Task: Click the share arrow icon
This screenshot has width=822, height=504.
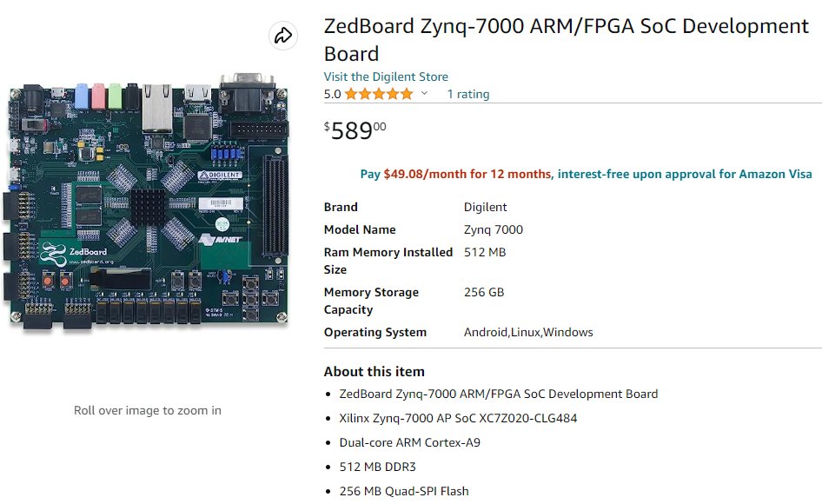Action: tap(282, 36)
